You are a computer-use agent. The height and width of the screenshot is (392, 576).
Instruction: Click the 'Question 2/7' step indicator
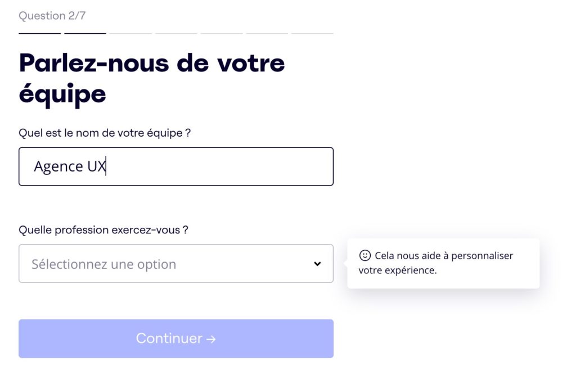[x=53, y=16]
